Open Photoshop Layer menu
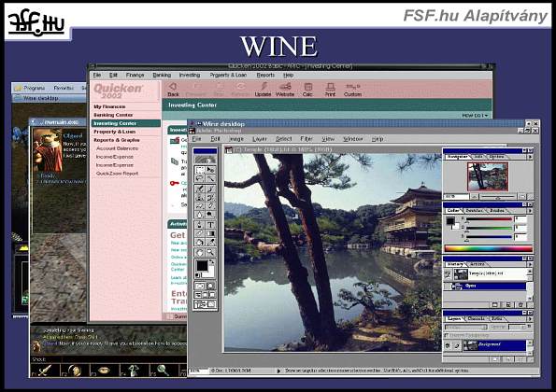Viewport: 556px width, 392px height. [260, 139]
